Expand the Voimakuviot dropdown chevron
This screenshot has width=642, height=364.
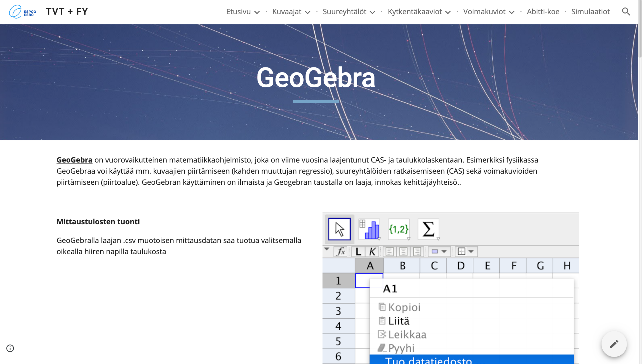point(511,12)
